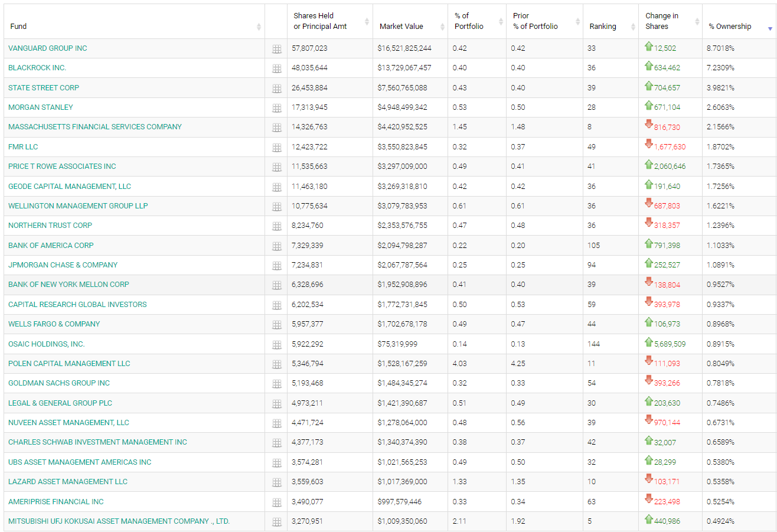Open GOLDMAN SACHS GROUP INC link

59,383
